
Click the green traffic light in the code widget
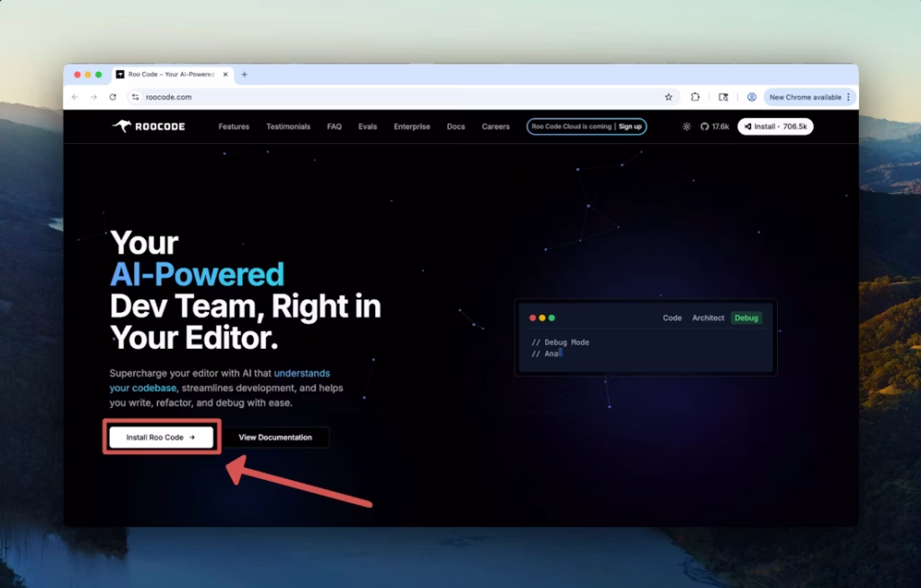551,317
